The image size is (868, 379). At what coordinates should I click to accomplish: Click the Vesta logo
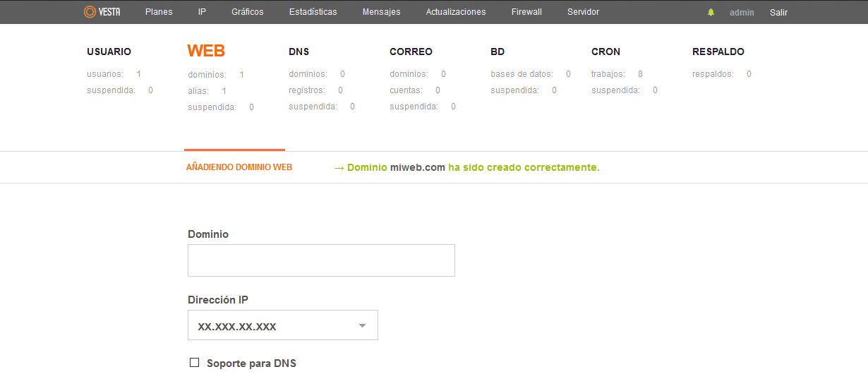click(102, 12)
